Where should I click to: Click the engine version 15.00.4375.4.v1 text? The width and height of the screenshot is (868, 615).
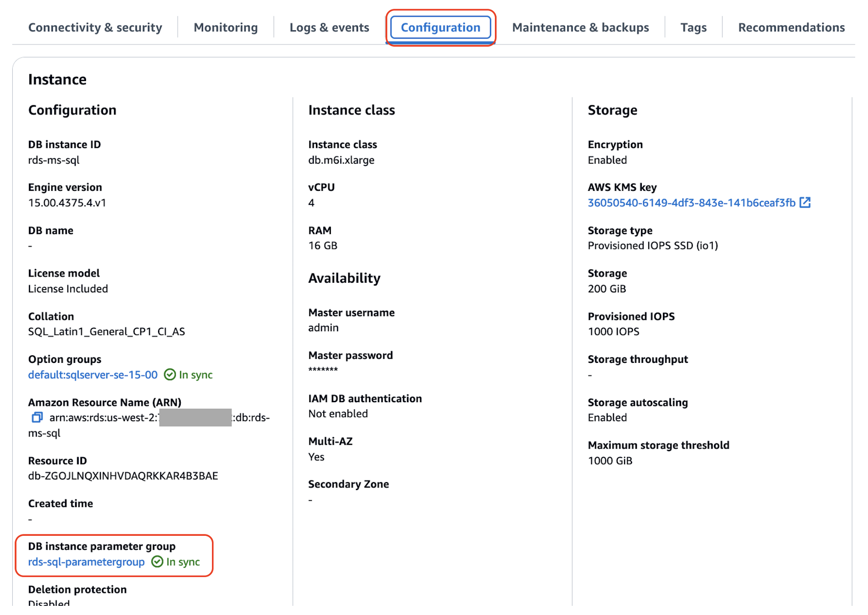pyautogui.click(x=67, y=203)
